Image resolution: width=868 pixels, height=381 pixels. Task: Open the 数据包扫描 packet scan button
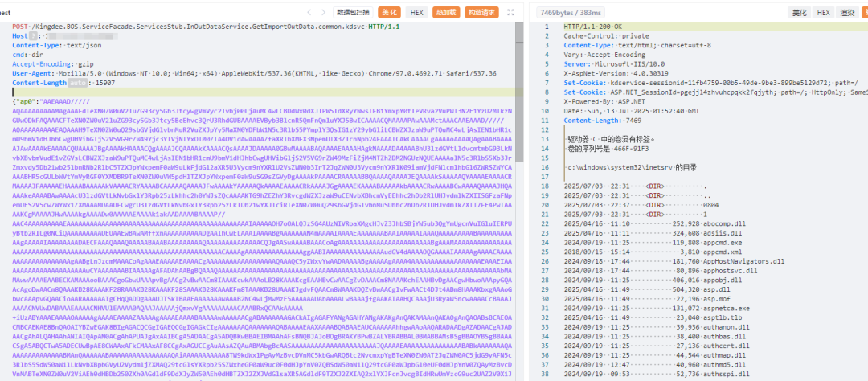[353, 12]
